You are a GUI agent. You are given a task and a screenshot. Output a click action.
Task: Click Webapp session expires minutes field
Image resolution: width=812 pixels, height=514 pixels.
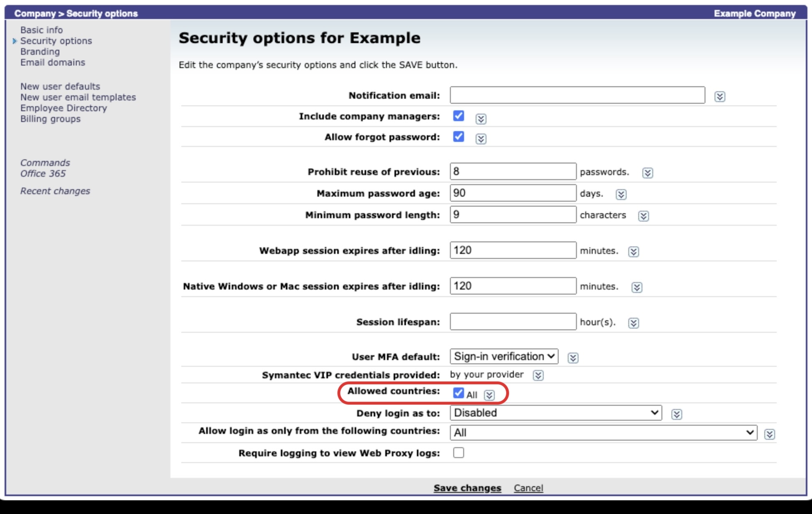513,250
